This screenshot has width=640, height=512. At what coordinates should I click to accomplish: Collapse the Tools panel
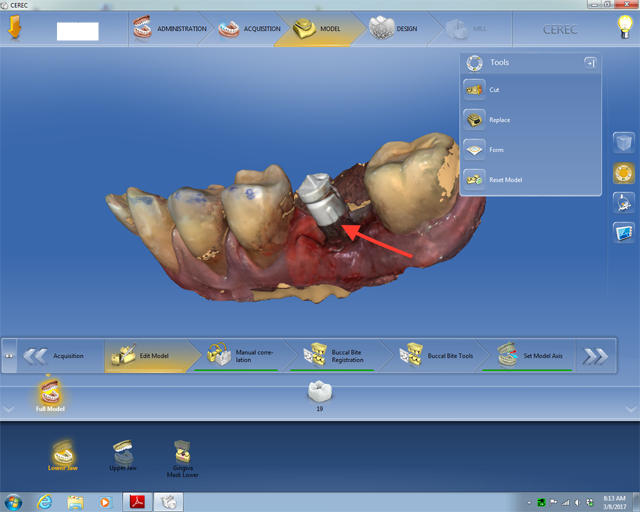coord(590,63)
